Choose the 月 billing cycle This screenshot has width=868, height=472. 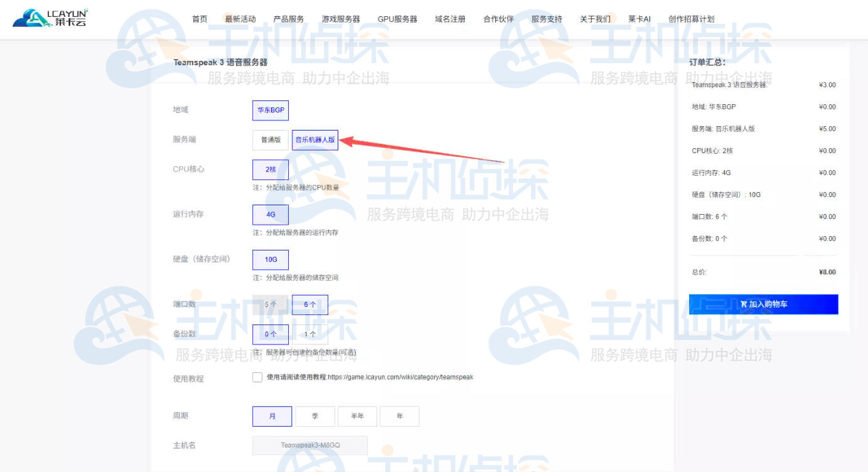[272, 416]
